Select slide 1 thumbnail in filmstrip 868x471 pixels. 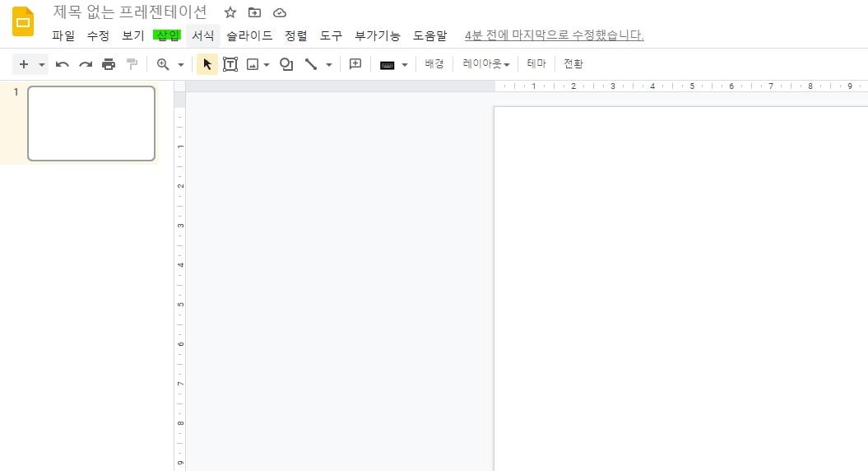(91, 124)
